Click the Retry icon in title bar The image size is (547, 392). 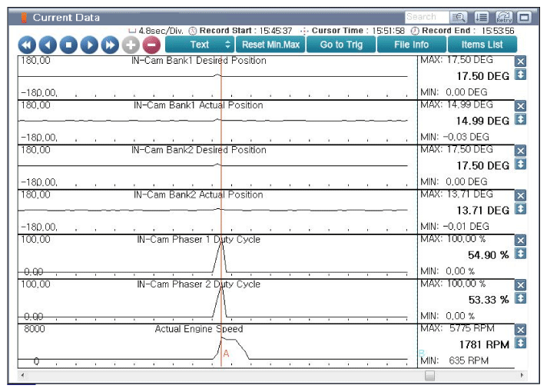point(504,17)
